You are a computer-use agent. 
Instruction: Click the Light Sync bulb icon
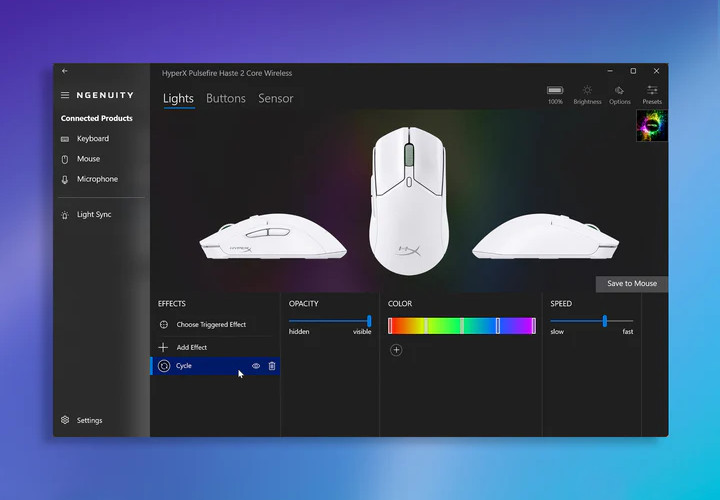pyautogui.click(x=65, y=215)
